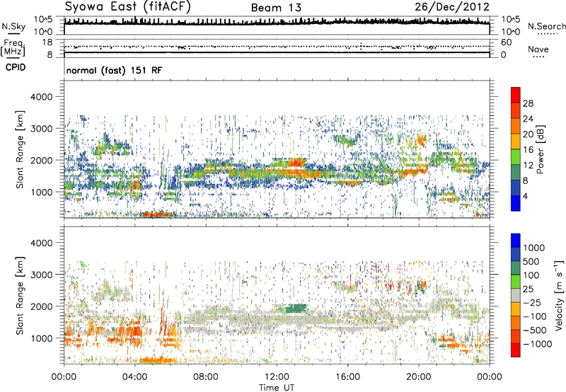The width and height of the screenshot is (566, 392).
Task: Select the "4" label on the Power colorbar
Action: pyautogui.click(x=525, y=196)
